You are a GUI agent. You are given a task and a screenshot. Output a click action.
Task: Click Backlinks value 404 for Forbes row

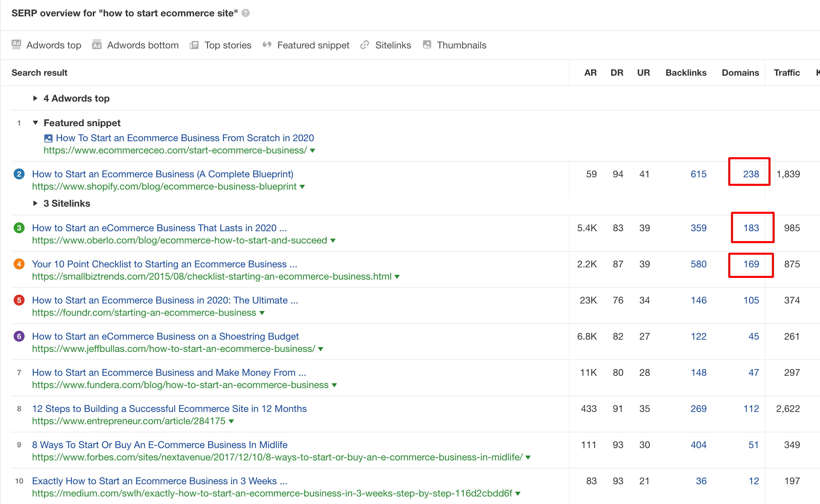[699, 445]
